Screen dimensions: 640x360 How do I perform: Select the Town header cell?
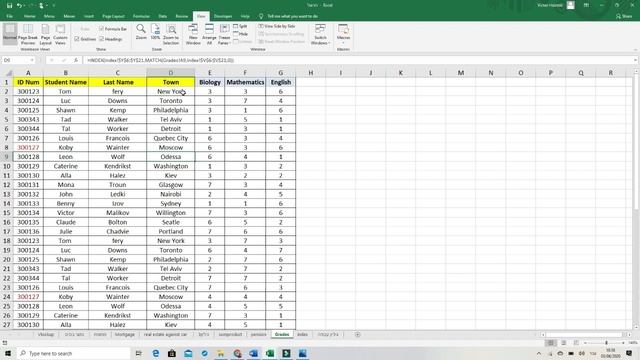(x=171, y=82)
